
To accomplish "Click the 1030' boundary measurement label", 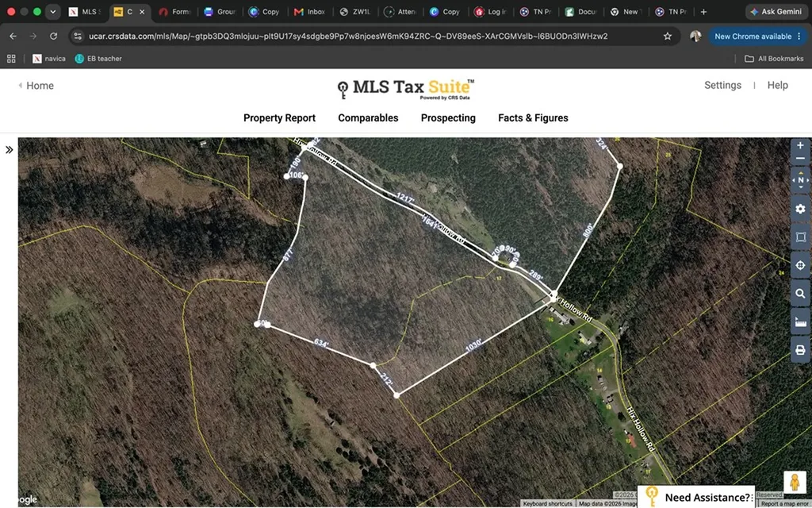I will [474, 345].
